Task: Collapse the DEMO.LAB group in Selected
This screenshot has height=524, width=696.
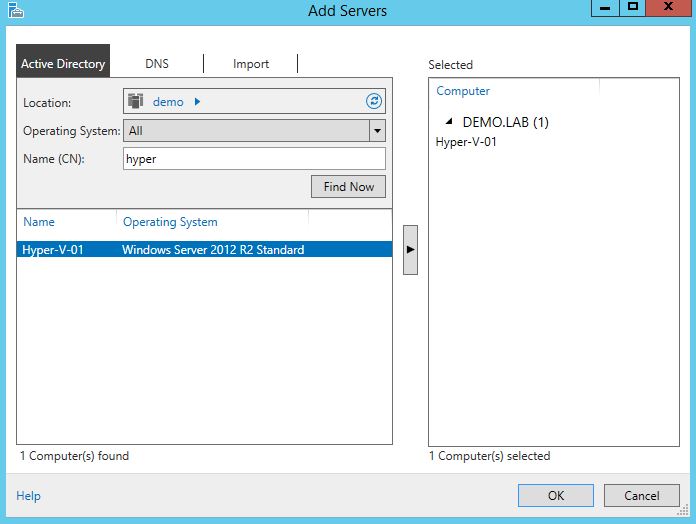Action: pos(448,122)
